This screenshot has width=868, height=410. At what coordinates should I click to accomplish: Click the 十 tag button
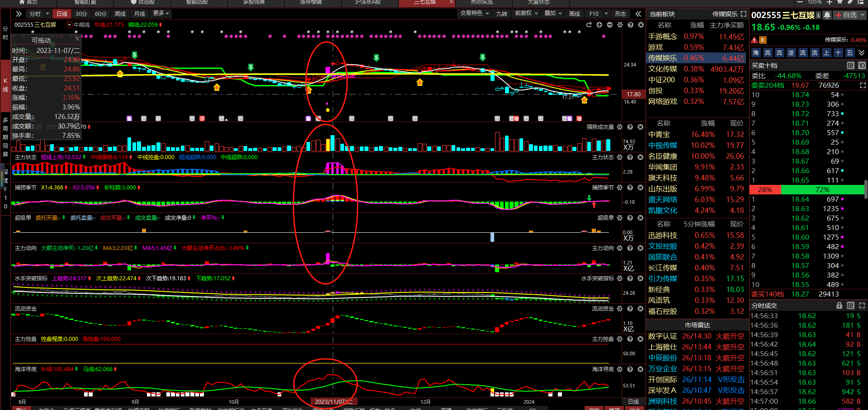(838, 53)
